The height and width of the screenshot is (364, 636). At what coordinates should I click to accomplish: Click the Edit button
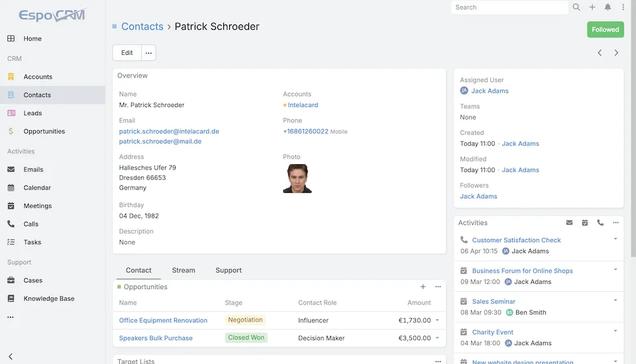(127, 53)
